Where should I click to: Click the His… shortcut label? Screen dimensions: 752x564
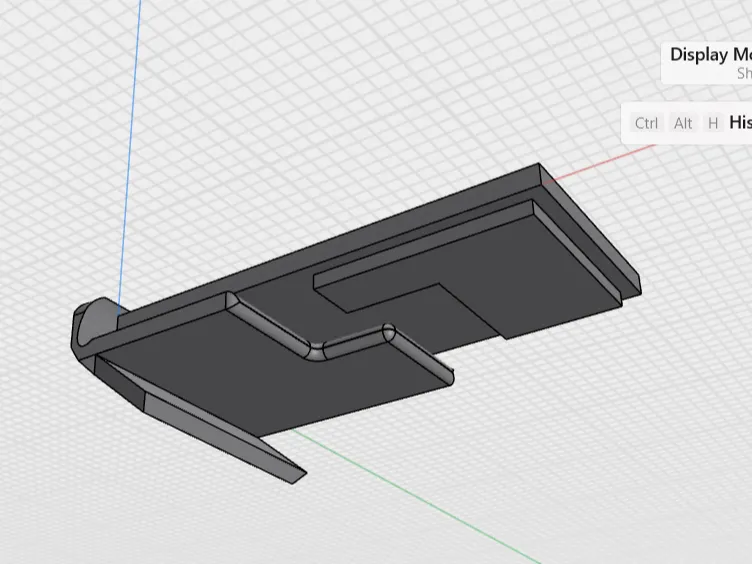740,122
